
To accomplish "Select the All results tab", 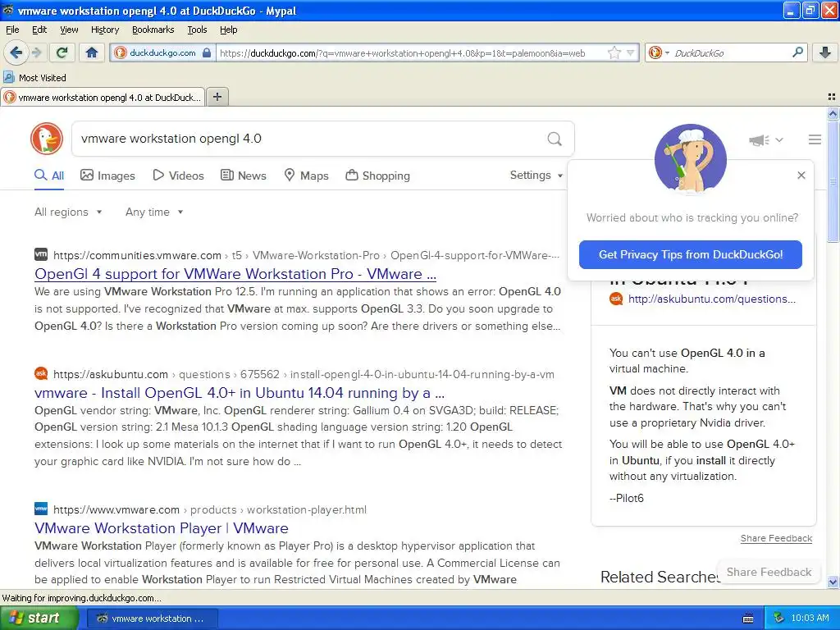I will [49, 176].
